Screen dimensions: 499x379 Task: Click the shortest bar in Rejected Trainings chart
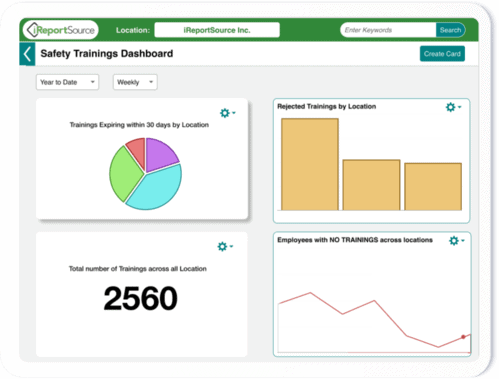(x=433, y=187)
